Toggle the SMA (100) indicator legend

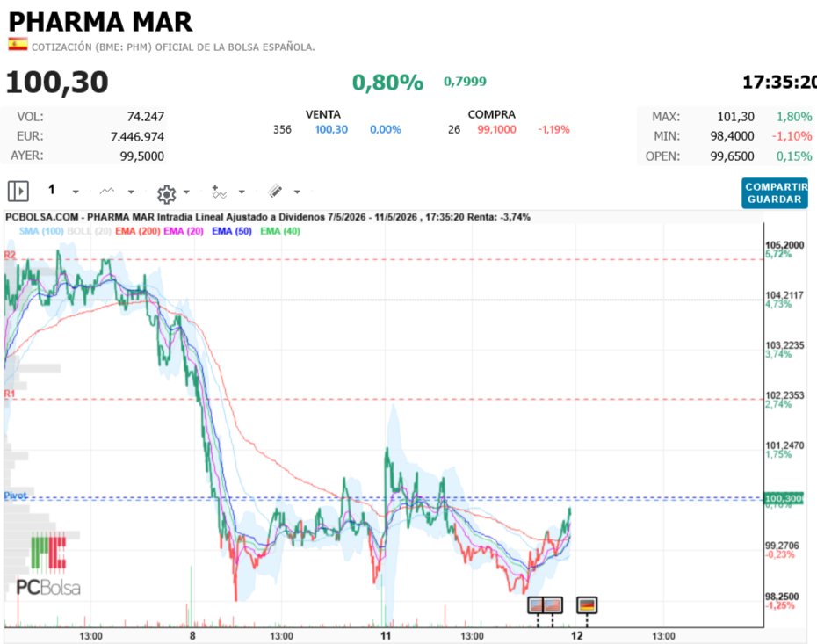[x=41, y=231]
